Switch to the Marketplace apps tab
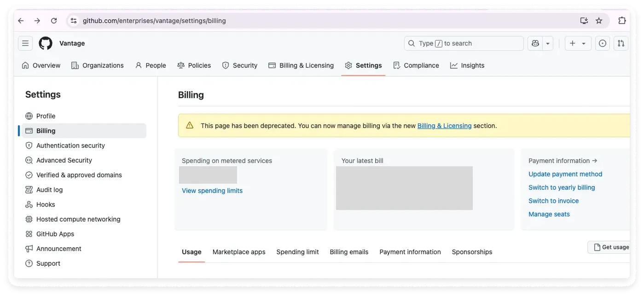 (238, 252)
